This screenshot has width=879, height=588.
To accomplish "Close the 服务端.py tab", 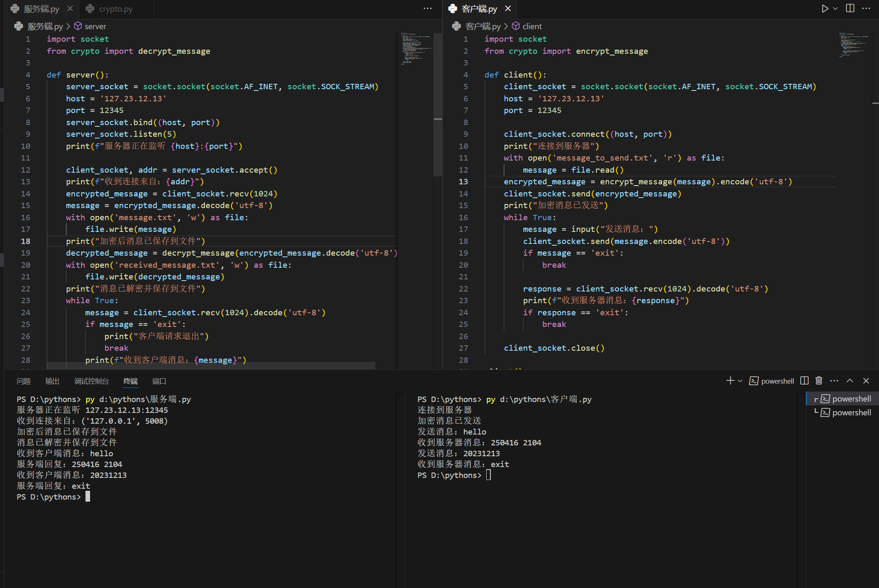I will pyautogui.click(x=70, y=9).
